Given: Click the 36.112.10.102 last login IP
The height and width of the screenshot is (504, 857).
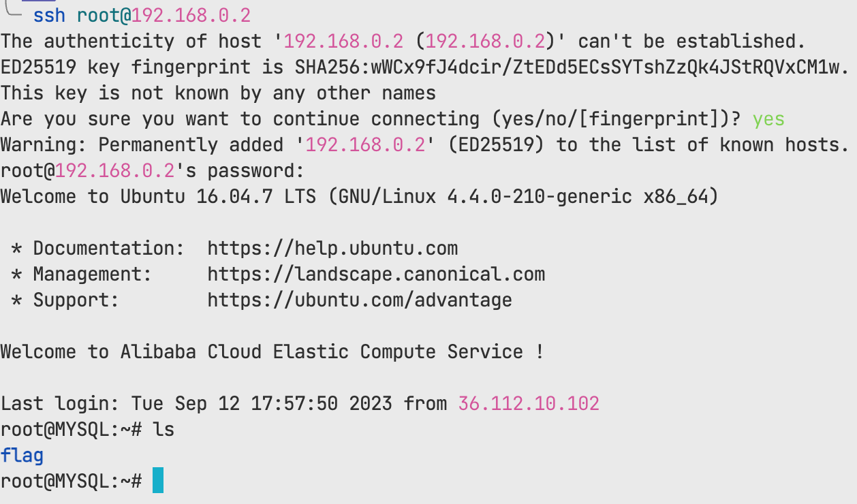Looking at the screenshot, I should coord(529,404).
